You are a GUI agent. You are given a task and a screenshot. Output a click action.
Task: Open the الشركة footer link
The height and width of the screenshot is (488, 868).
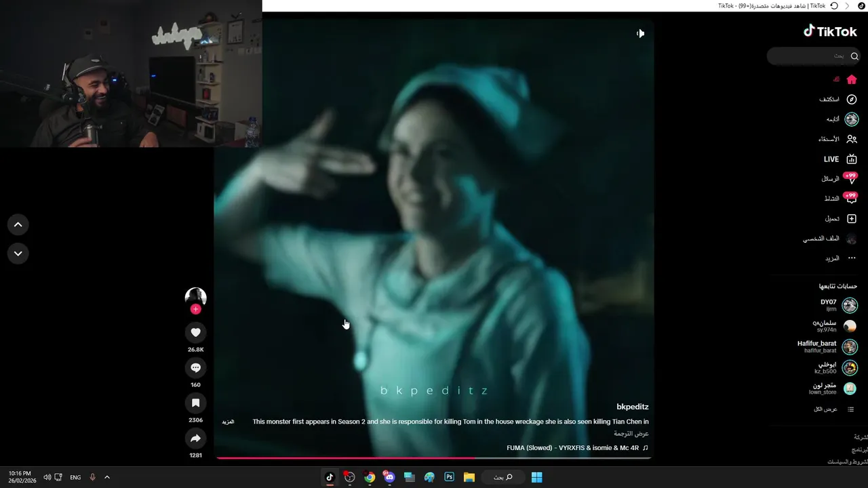(x=861, y=437)
